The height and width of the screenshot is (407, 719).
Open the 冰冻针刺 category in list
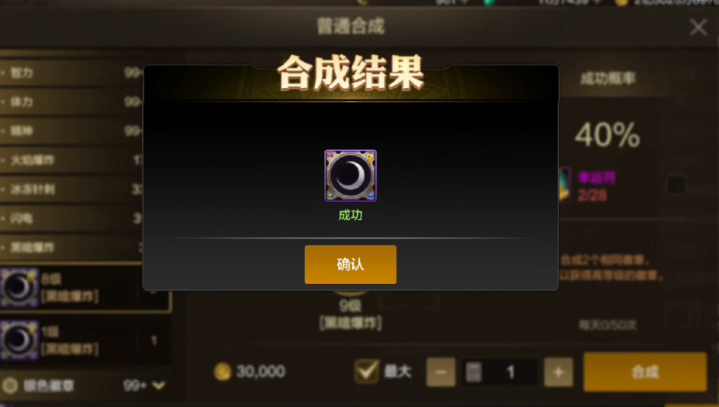(71, 189)
